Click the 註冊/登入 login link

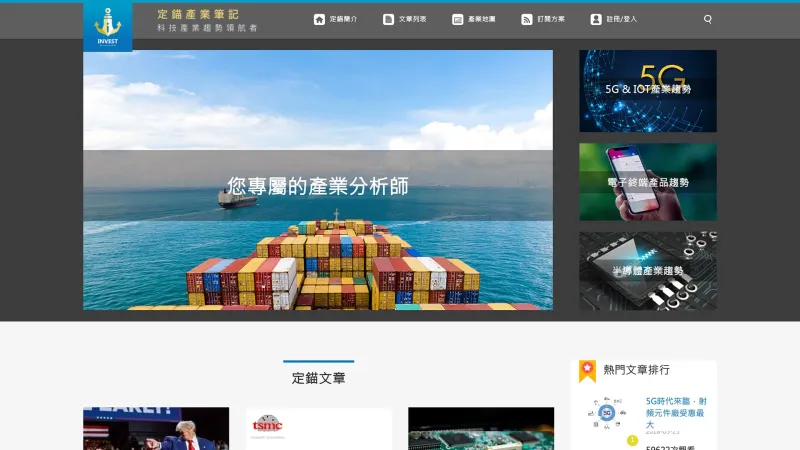(621, 19)
